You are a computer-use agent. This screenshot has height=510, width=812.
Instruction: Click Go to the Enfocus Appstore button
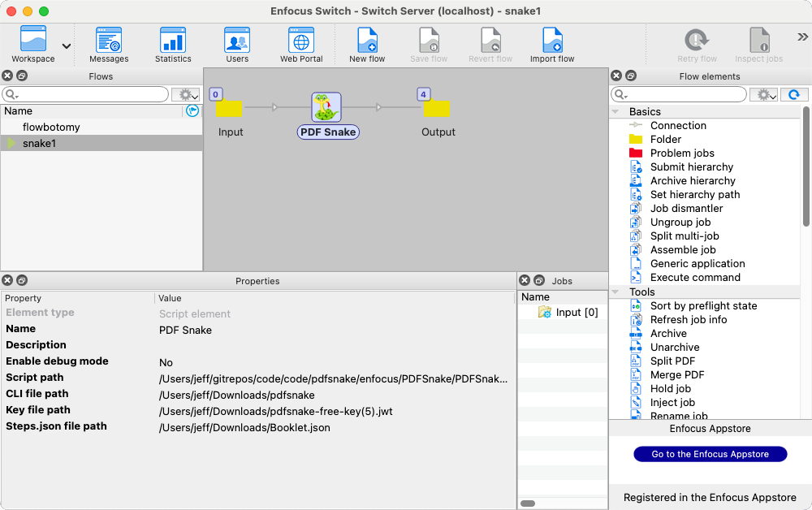710,454
